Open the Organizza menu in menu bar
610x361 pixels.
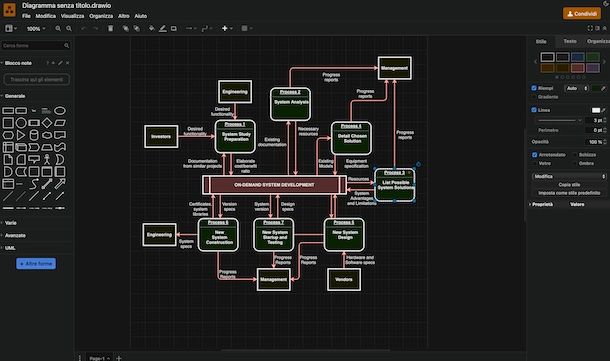coord(101,16)
